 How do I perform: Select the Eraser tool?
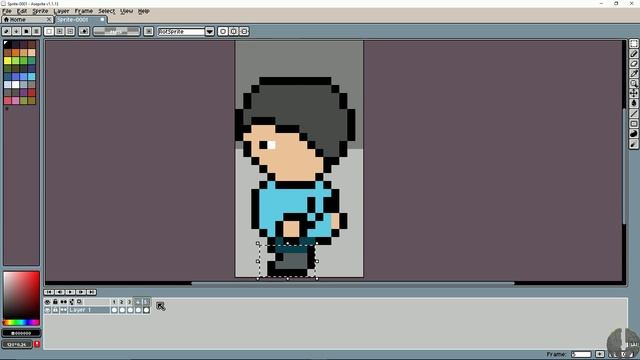tap(633, 64)
